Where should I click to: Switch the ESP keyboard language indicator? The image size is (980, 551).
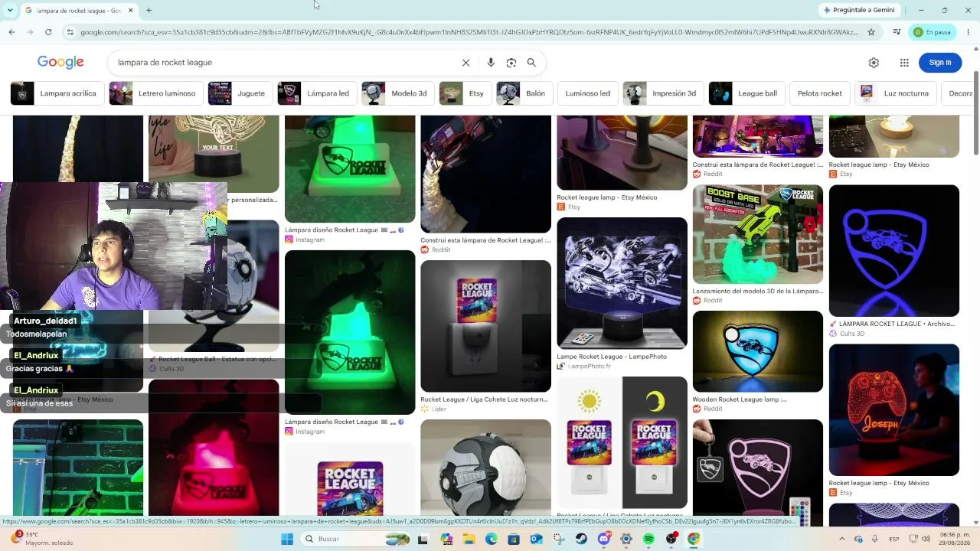coord(894,539)
